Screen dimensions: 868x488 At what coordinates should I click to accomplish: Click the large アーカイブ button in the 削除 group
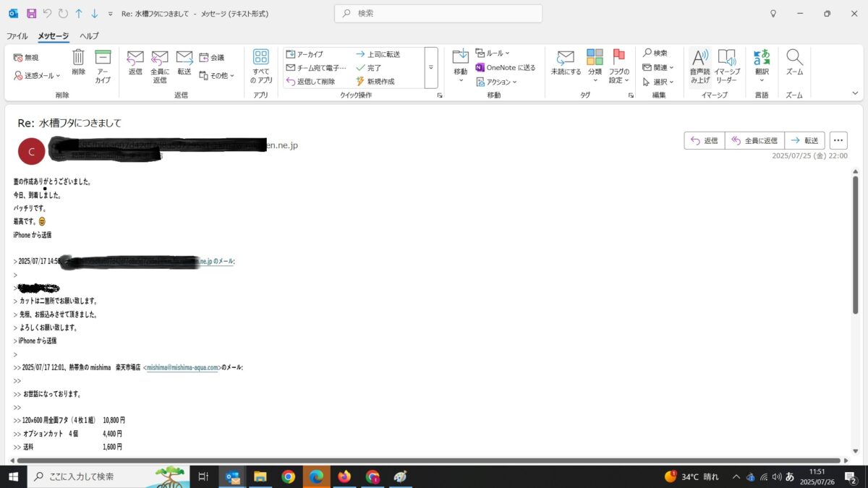coord(103,67)
